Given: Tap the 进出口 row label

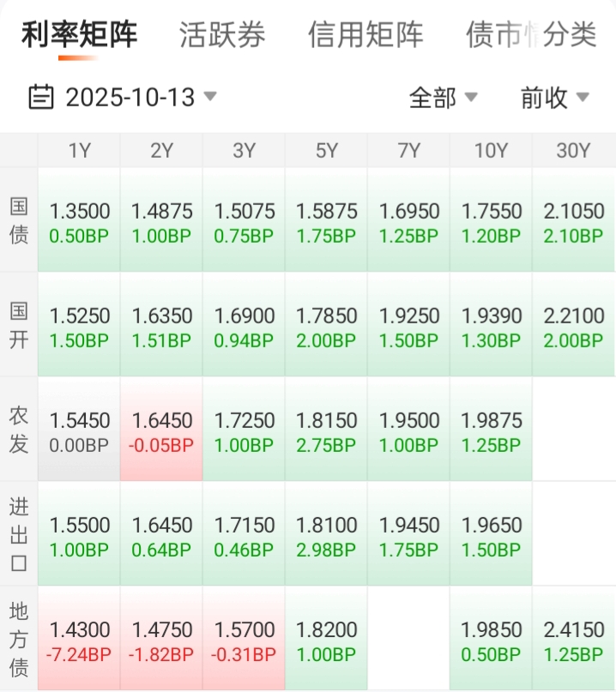Looking at the screenshot, I should pyautogui.click(x=19, y=534).
